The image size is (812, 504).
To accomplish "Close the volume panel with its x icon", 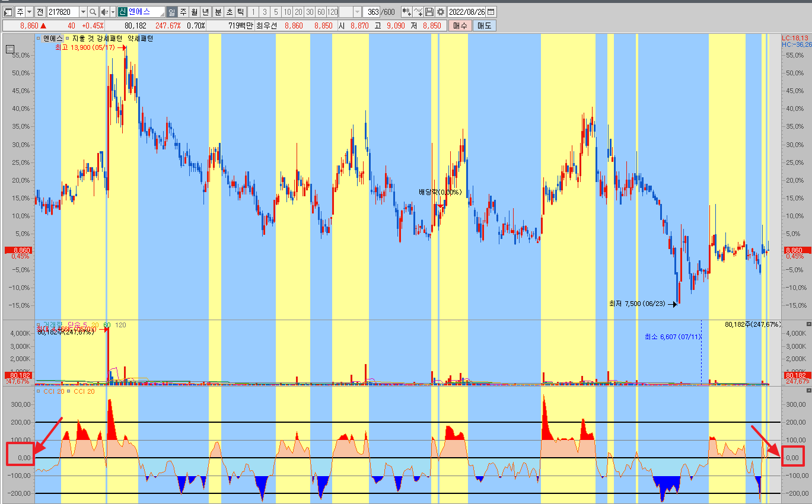I will 808,324.
